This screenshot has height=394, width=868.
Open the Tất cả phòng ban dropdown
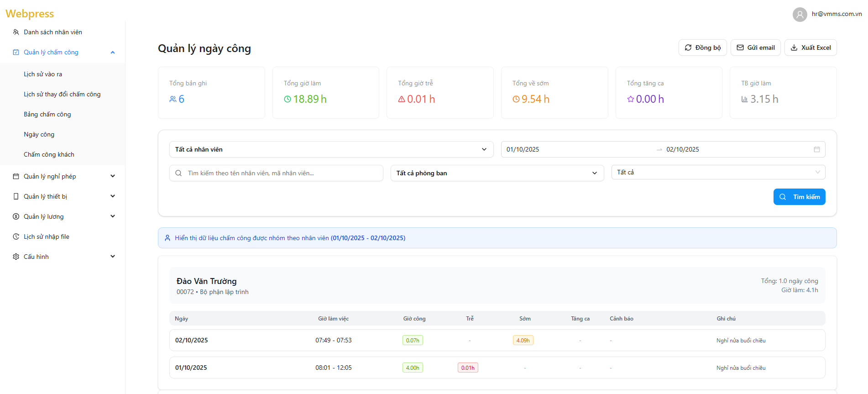(497, 173)
